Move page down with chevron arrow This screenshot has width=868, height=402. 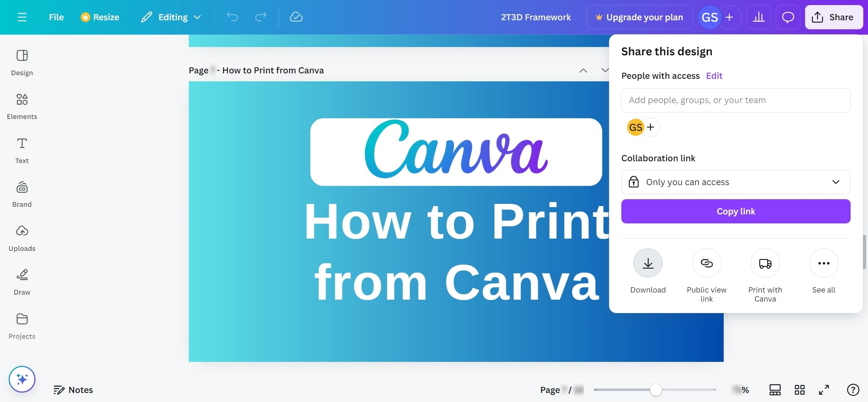tap(604, 70)
